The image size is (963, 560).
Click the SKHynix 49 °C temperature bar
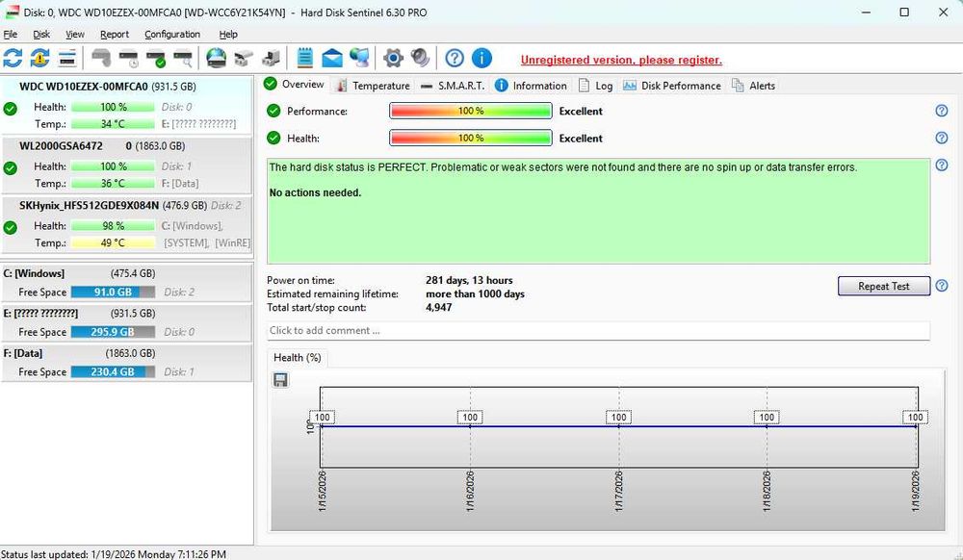[x=113, y=242]
